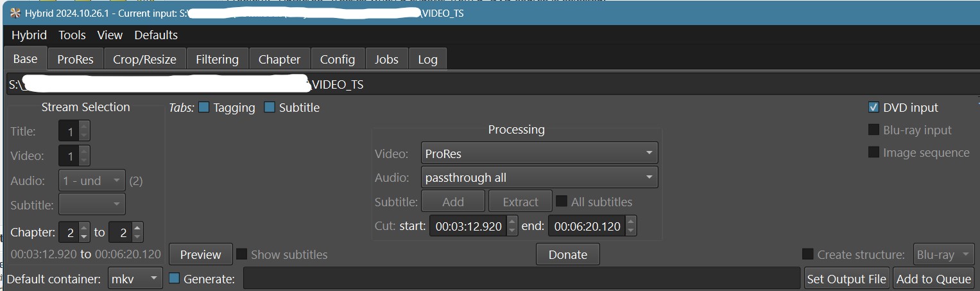Image resolution: width=980 pixels, height=291 pixels.
Task: Click the Generate output path field
Action: [x=521, y=279]
